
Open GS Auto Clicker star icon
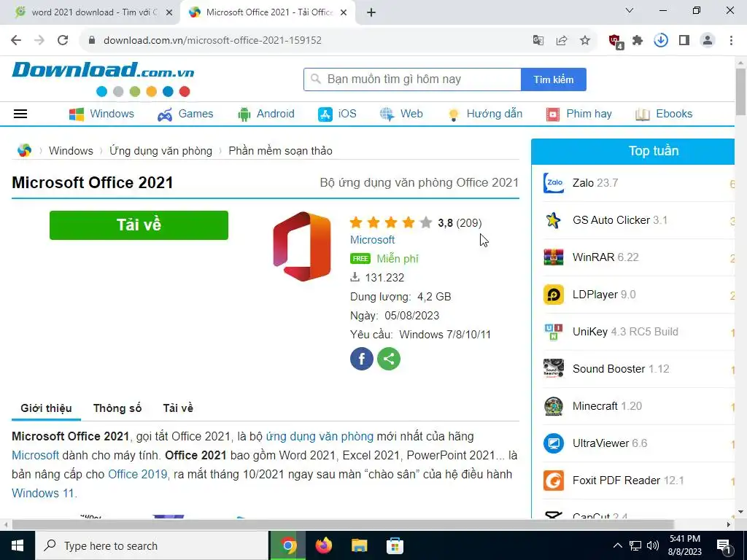554,220
